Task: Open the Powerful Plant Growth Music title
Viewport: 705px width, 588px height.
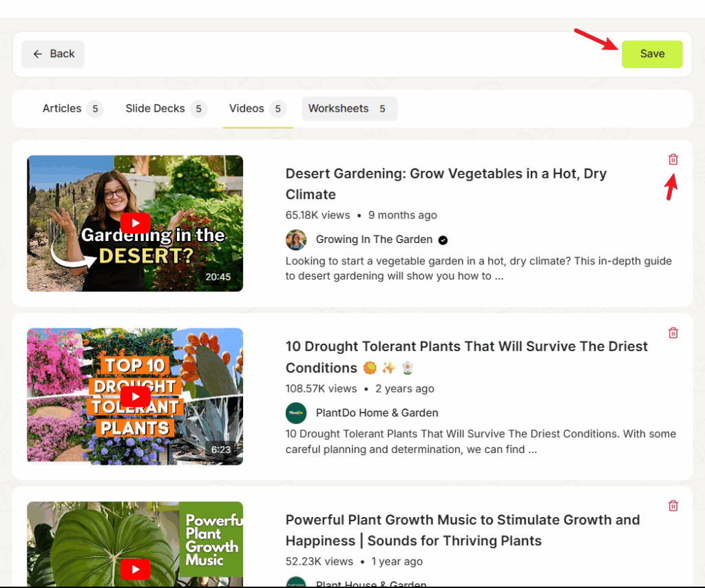Action: (x=463, y=530)
